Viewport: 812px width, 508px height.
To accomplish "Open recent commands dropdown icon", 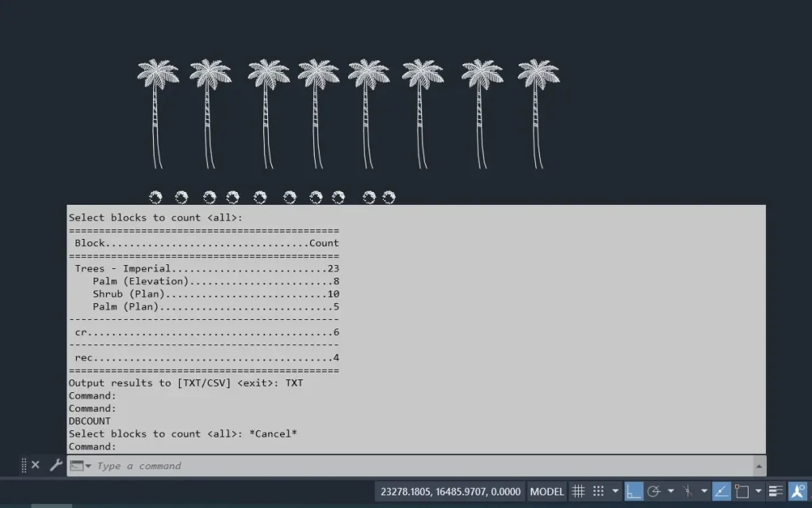I will coord(80,465).
